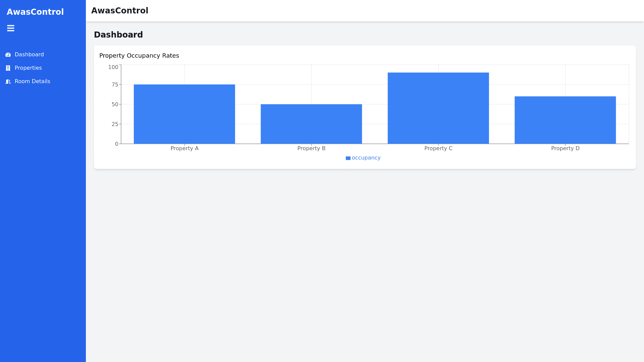
Task: Click the Property D axis label
Action: click(x=565, y=148)
